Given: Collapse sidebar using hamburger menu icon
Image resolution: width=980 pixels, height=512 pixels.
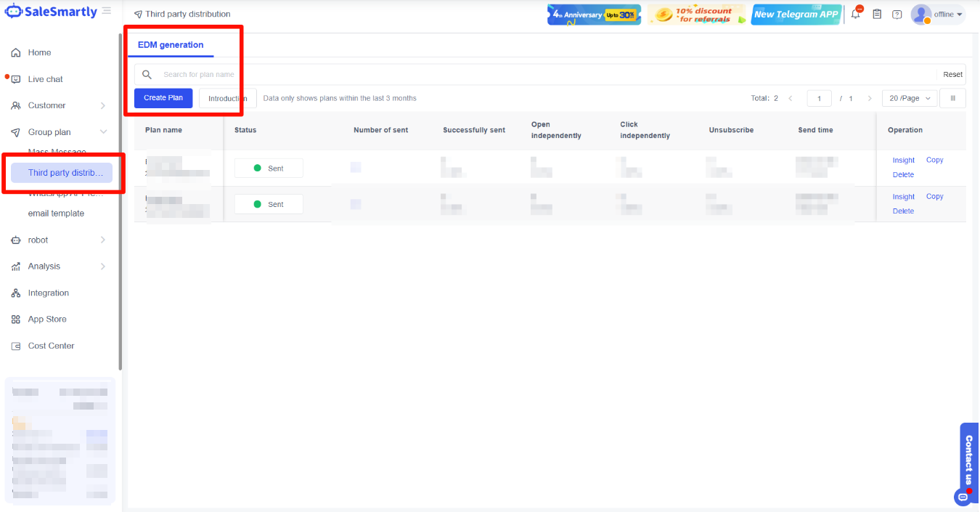Looking at the screenshot, I should [107, 11].
